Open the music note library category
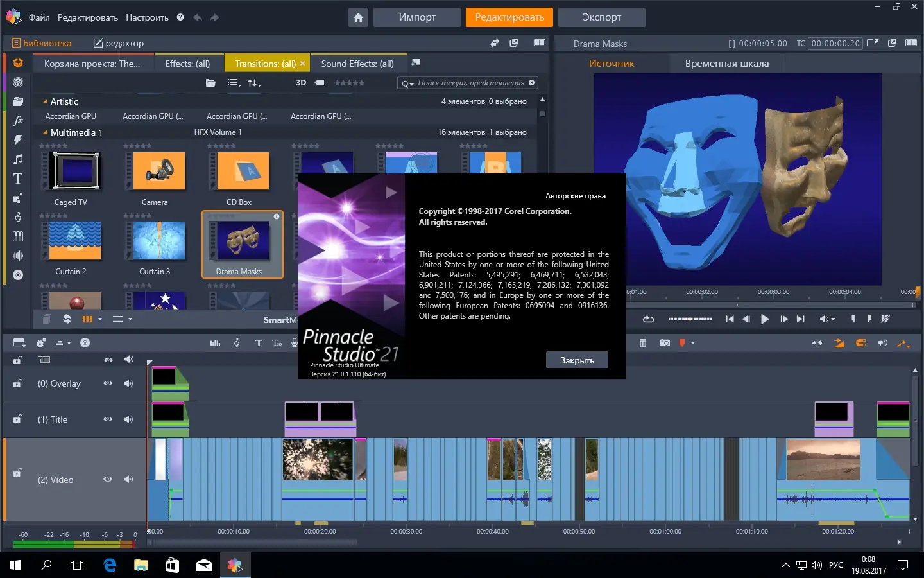 pyautogui.click(x=18, y=159)
